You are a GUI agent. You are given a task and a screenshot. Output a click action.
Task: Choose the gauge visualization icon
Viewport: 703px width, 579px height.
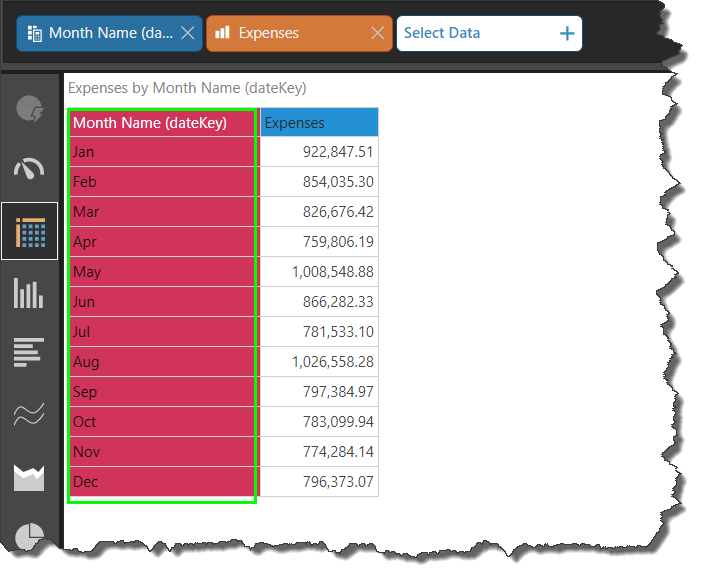30,169
